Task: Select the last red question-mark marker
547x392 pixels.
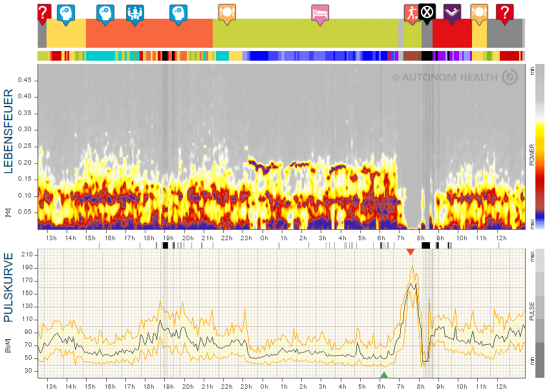Action: click(x=504, y=14)
